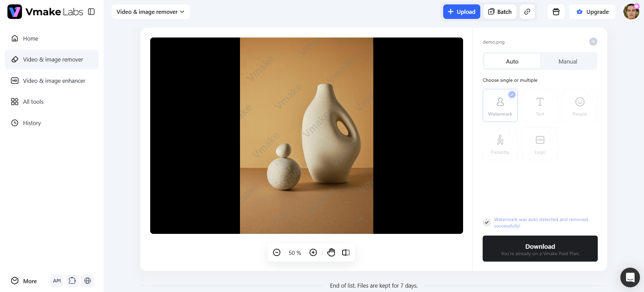This screenshot has height=292, width=644.
Task: Expand the Video & image remover dropdown
Action: tap(151, 12)
